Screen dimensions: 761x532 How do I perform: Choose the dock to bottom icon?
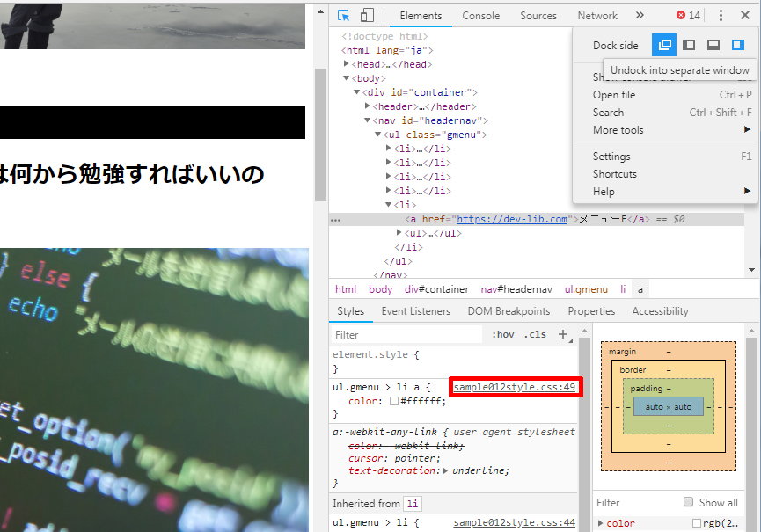point(713,45)
